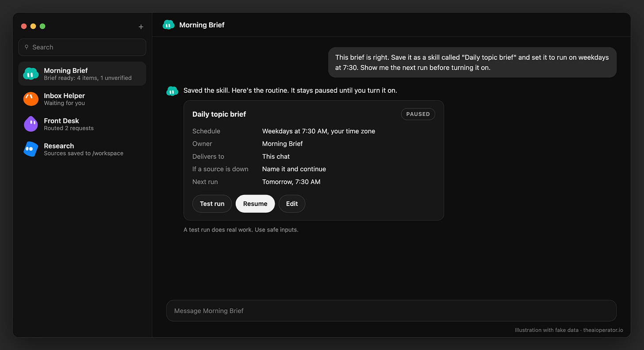Focus the sidebar Search field
644x350 pixels.
pos(82,47)
